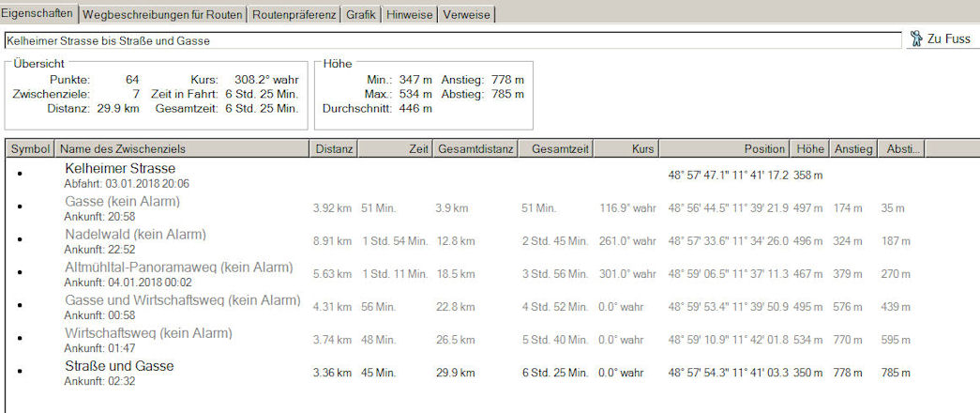Click the bullet symbol beside Wirtschaftsweg
Screen dimensions: 980x413
pos(20,339)
